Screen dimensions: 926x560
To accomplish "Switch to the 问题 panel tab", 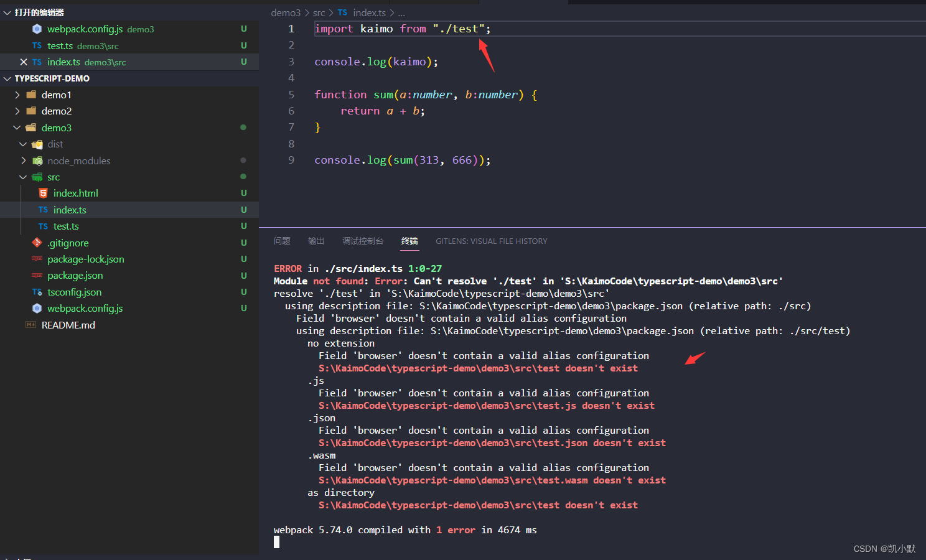I will tap(282, 241).
